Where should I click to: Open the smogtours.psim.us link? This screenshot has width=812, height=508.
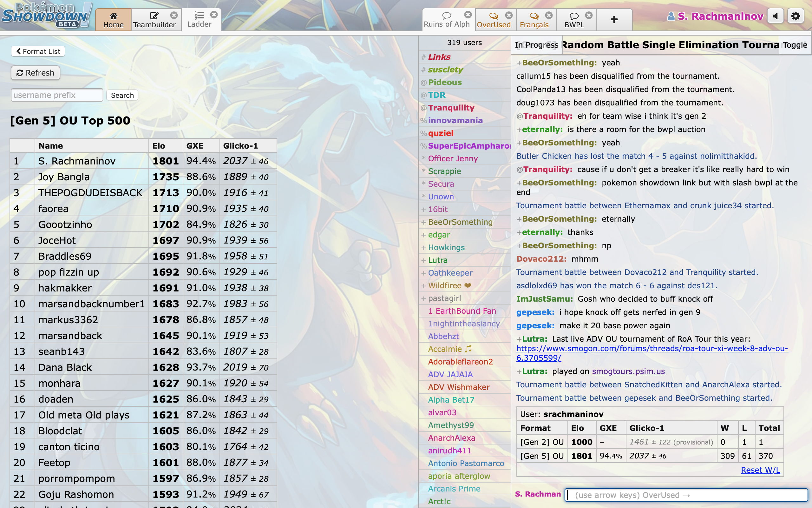pyautogui.click(x=628, y=371)
